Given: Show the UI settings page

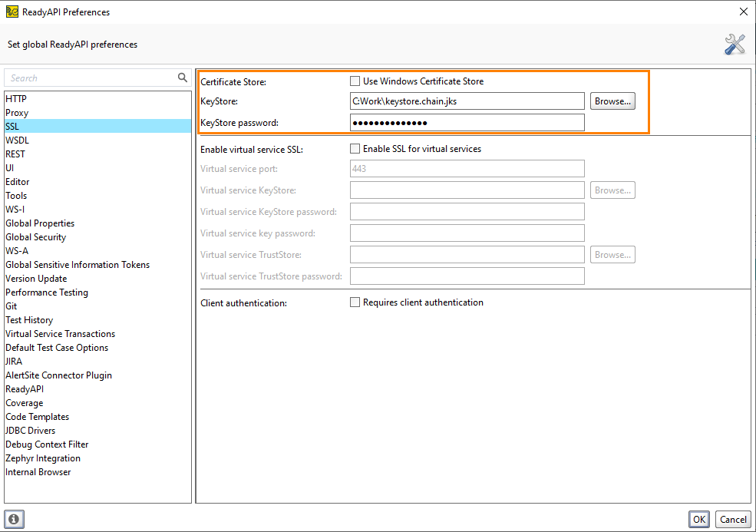Looking at the screenshot, I should point(97,168).
